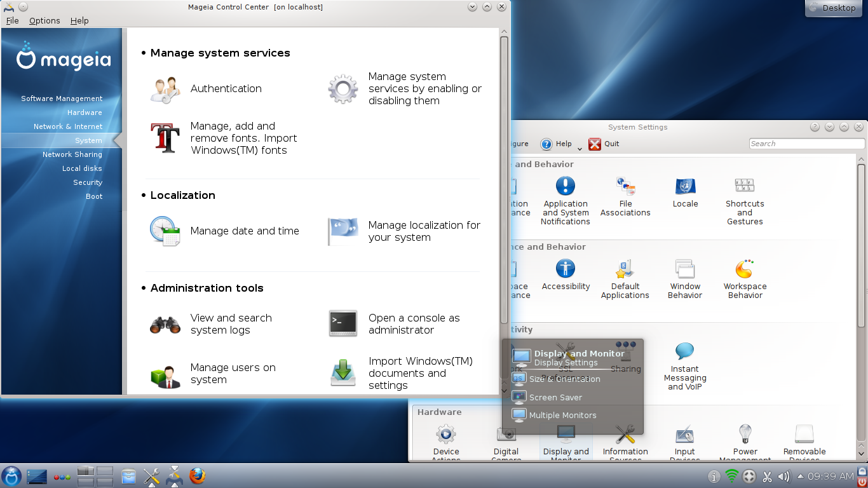Click the Search field in System Settings

tap(806, 144)
